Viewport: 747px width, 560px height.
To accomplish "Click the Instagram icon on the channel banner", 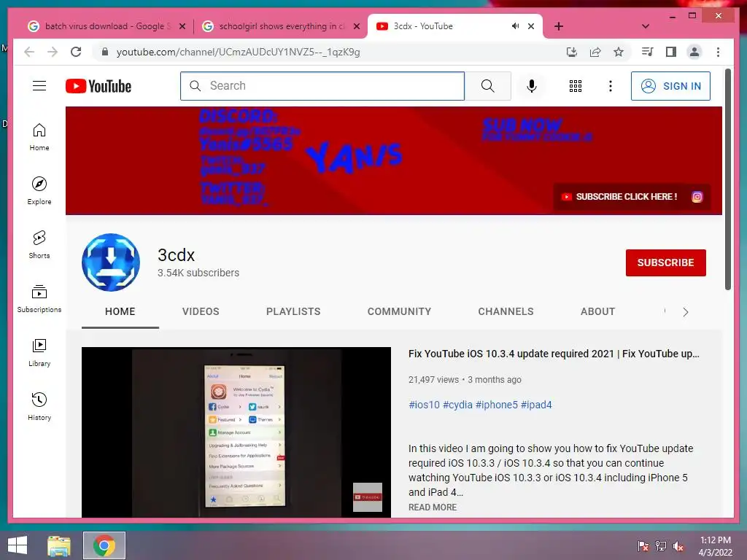I will [x=697, y=197].
